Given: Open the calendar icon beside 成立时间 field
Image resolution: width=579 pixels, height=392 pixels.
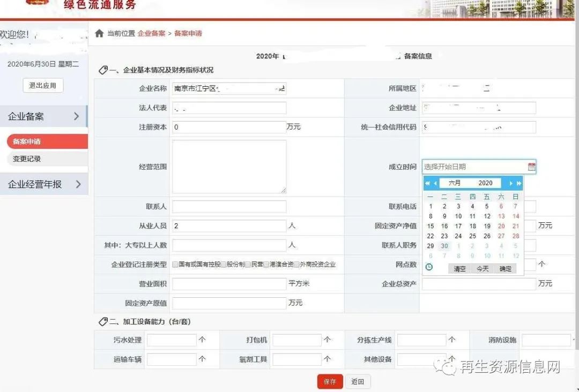Looking at the screenshot, I should click(530, 167).
